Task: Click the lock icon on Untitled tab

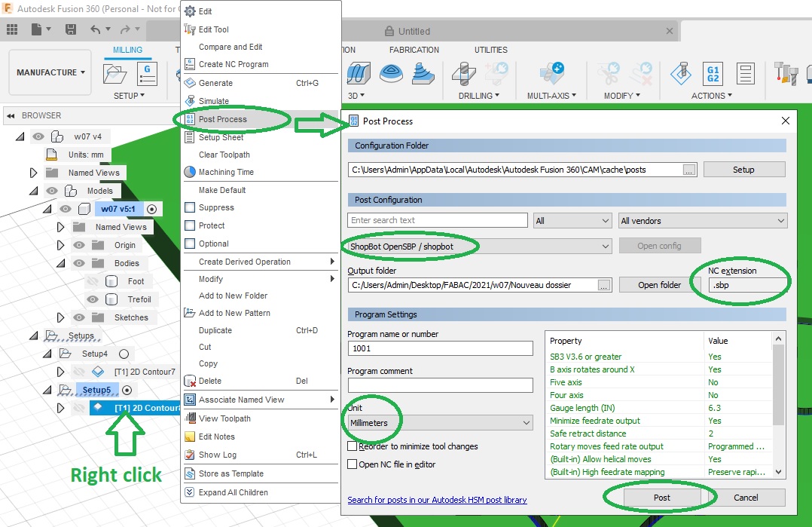Action: click(389, 31)
